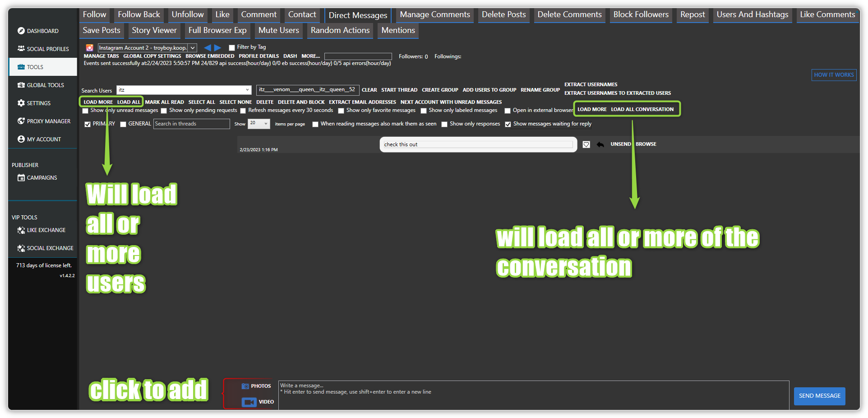Open the items per page dropdown

(x=259, y=124)
